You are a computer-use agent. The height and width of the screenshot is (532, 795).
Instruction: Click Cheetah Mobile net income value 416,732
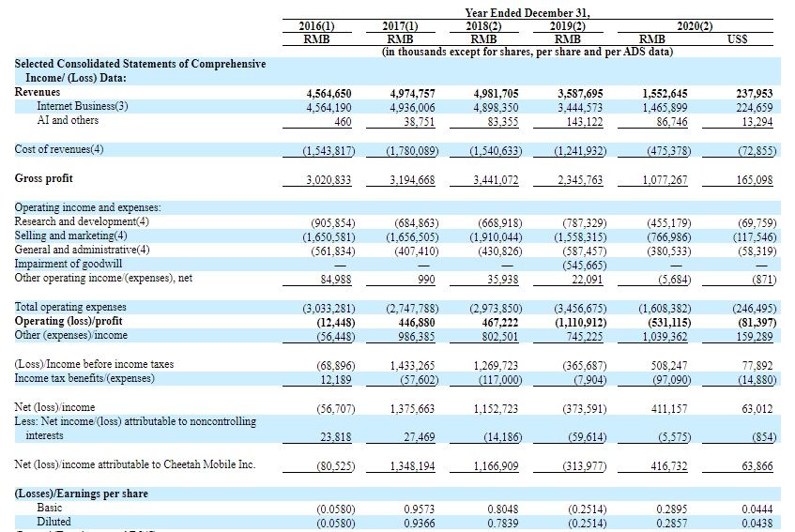point(669,466)
